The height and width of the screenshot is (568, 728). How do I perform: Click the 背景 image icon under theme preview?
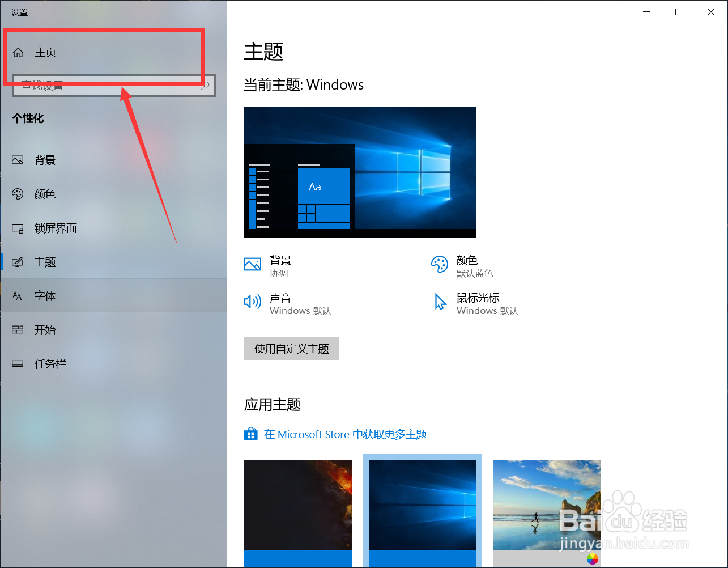(x=253, y=264)
